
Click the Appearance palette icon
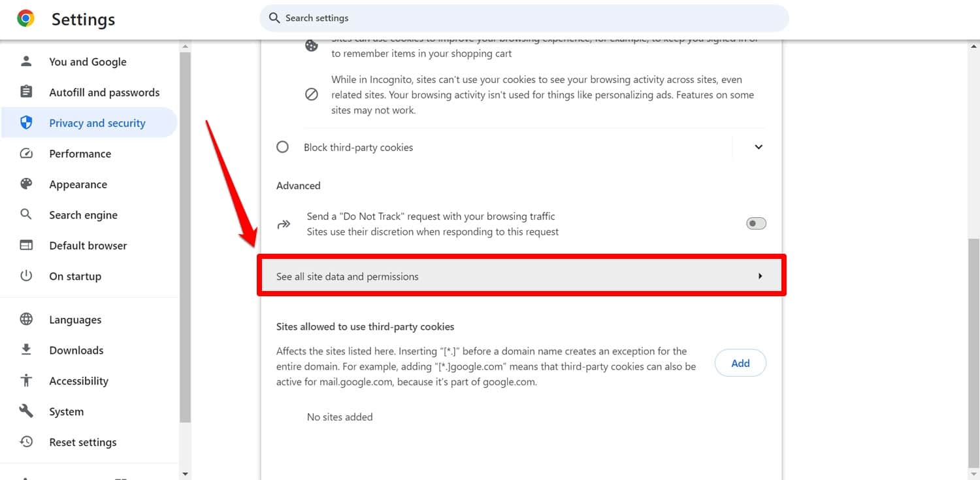click(x=26, y=184)
